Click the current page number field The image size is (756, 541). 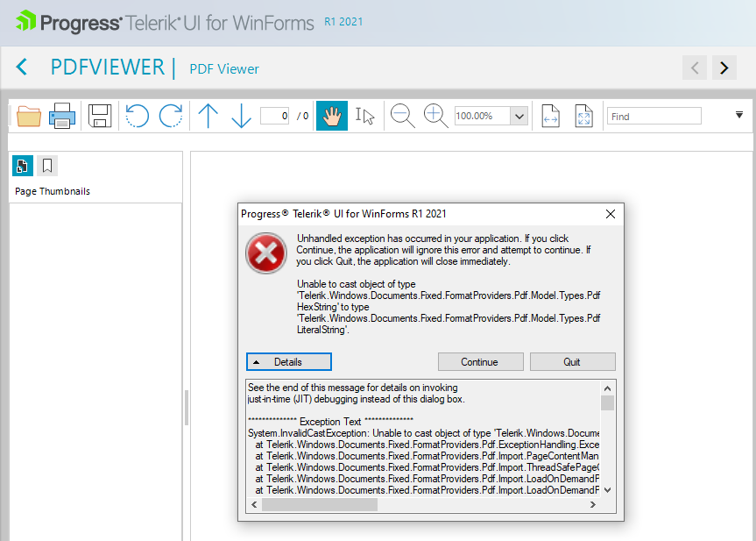click(x=275, y=116)
